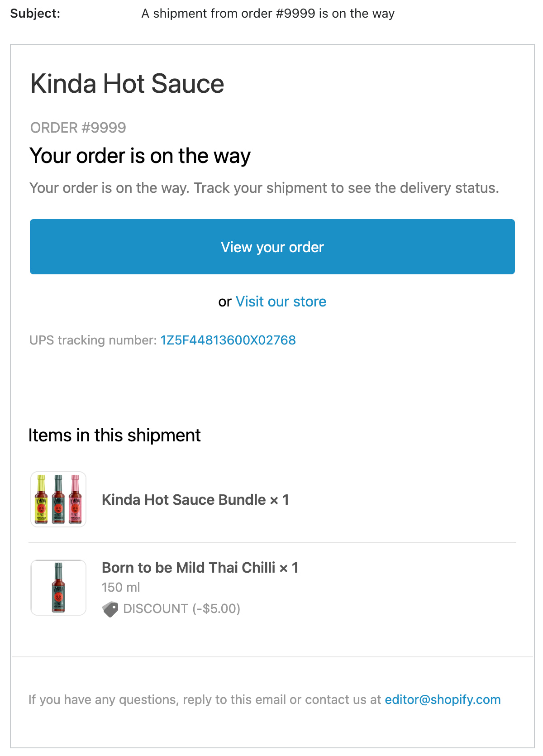
Task: Click the Track your shipment description paragraph
Action: coord(264,188)
